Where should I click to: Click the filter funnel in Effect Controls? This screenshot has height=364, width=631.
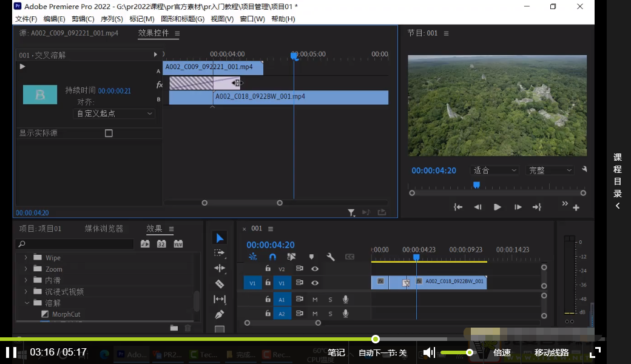click(x=351, y=213)
